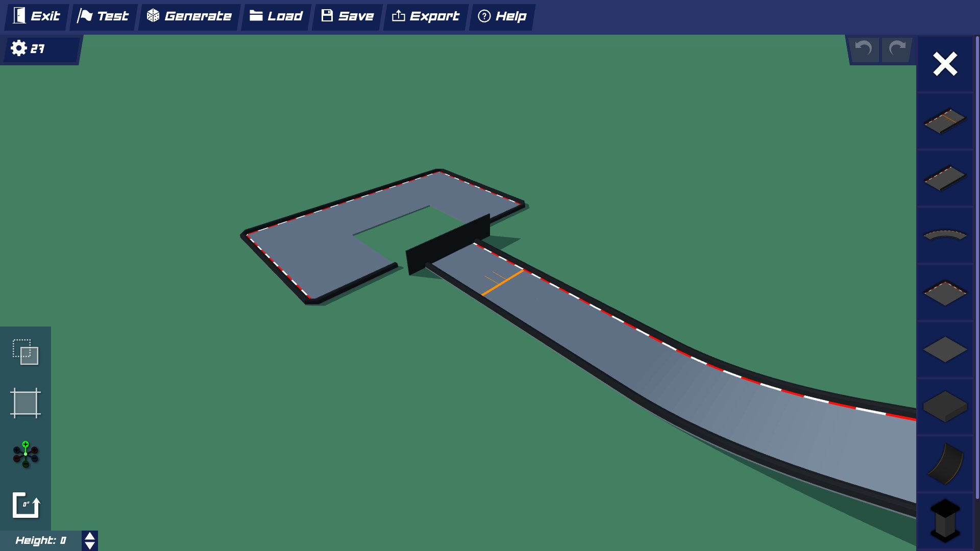
Task: Select the thick block piece
Action: (945, 407)
